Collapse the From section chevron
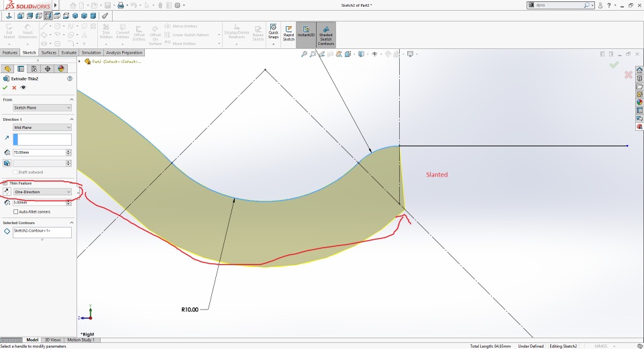This screenshot has width=644, height=349. [72, 99]
